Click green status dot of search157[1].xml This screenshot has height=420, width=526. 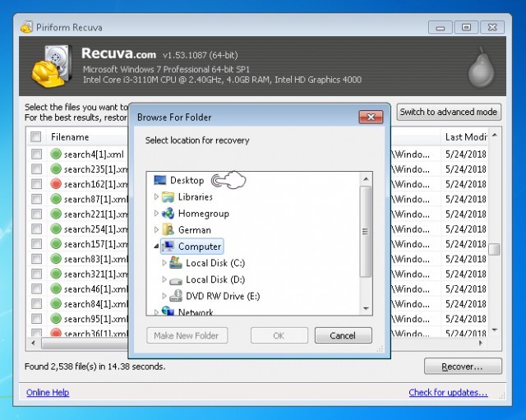coord(56,244)
